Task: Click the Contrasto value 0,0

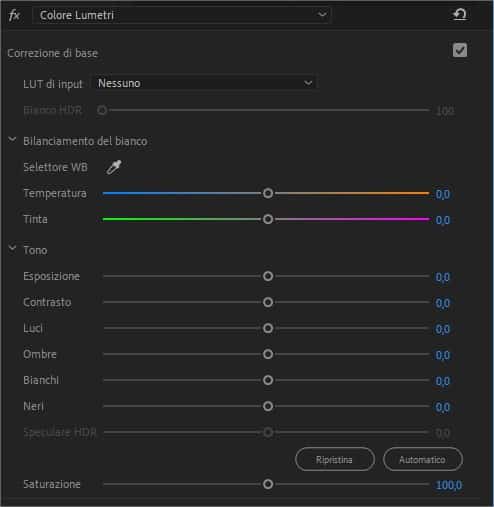Action: point(443,303)
